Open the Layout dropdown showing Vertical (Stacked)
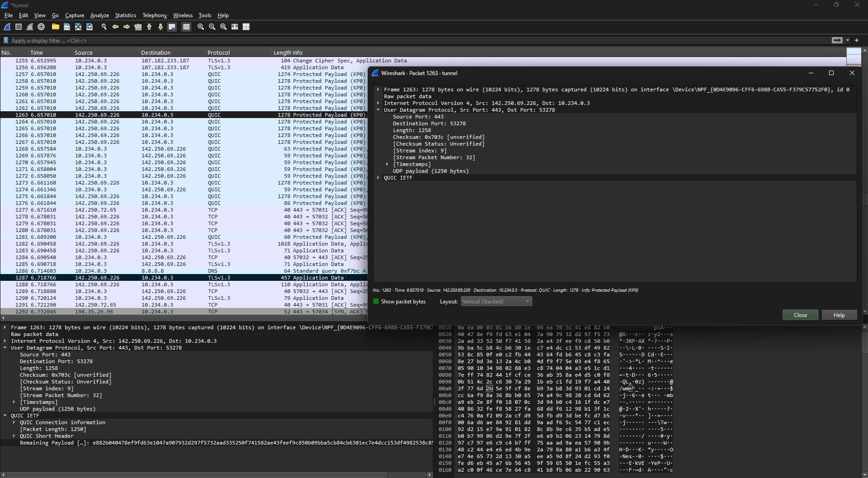 click(x=496, y=301)
